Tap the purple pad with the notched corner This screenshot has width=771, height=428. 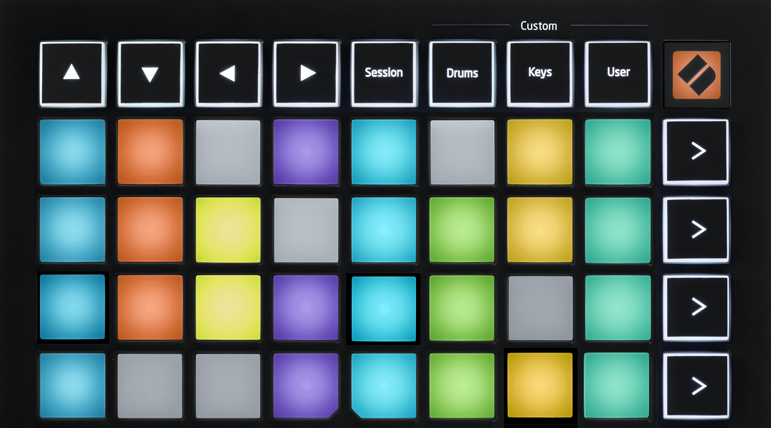tap(305, 385)
